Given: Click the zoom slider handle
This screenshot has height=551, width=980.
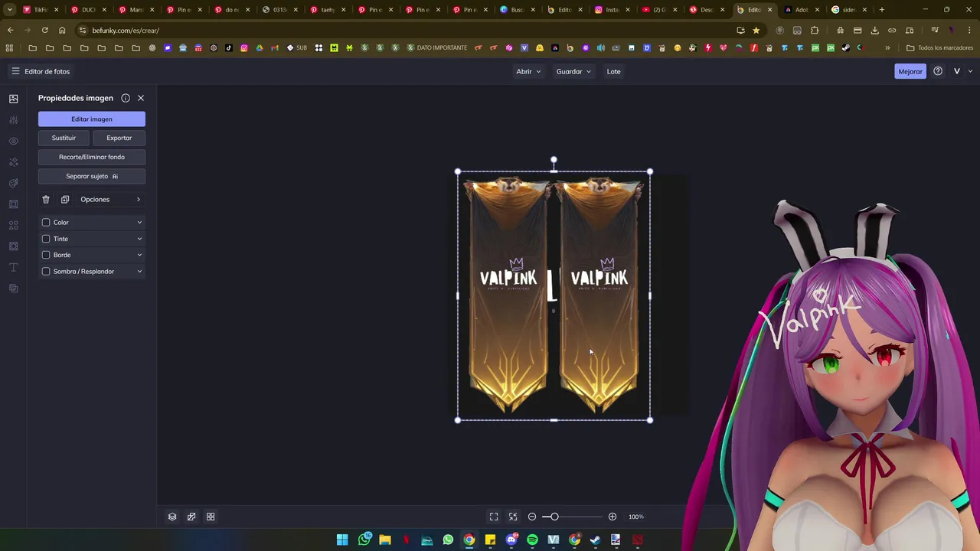Looking at the screenshot, I should tap(554, 517).
